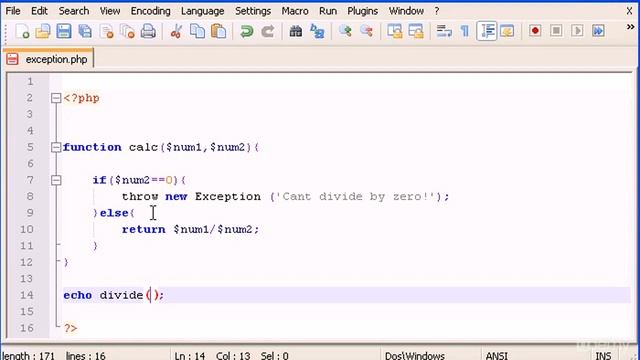The width and height of the screenshot is (640, 360).
Task: Open the Run menu
Action: (x=328, y=11)
